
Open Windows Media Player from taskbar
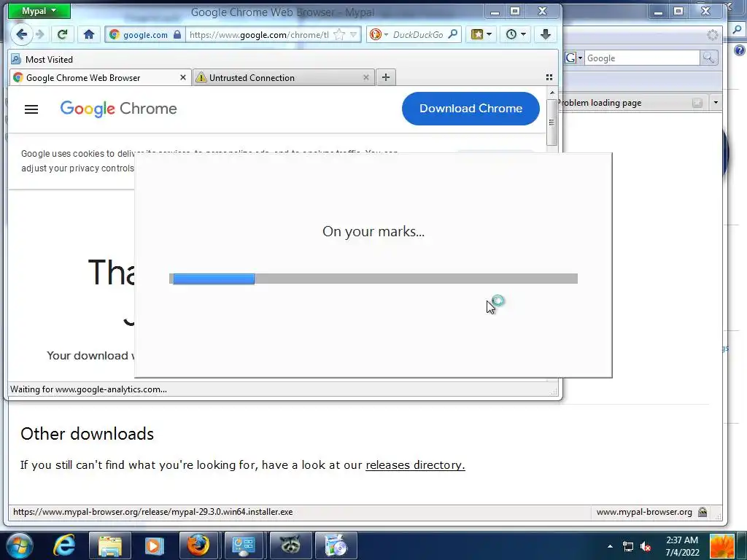154,545
